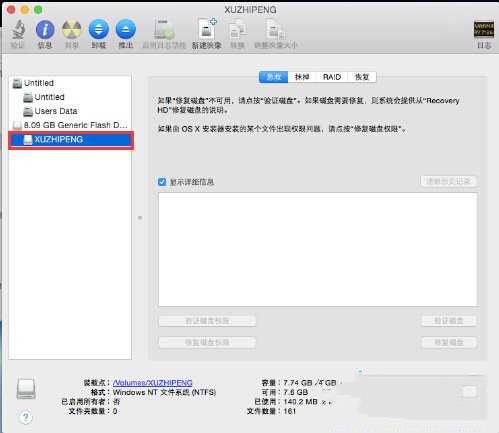Open the Info toolbar icon
This screenshot has height=433, width=499.
click(45, 30)
